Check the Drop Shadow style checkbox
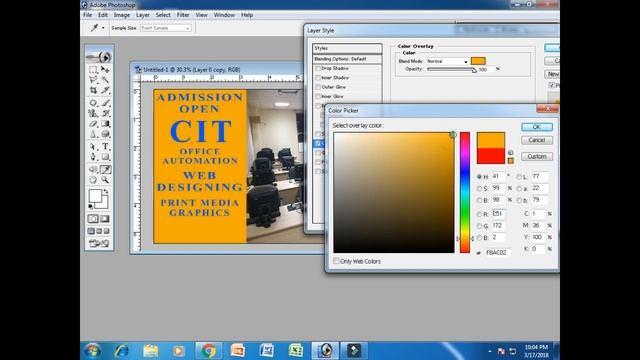Viewport: 640px width, 360px height. pos(318,68)
